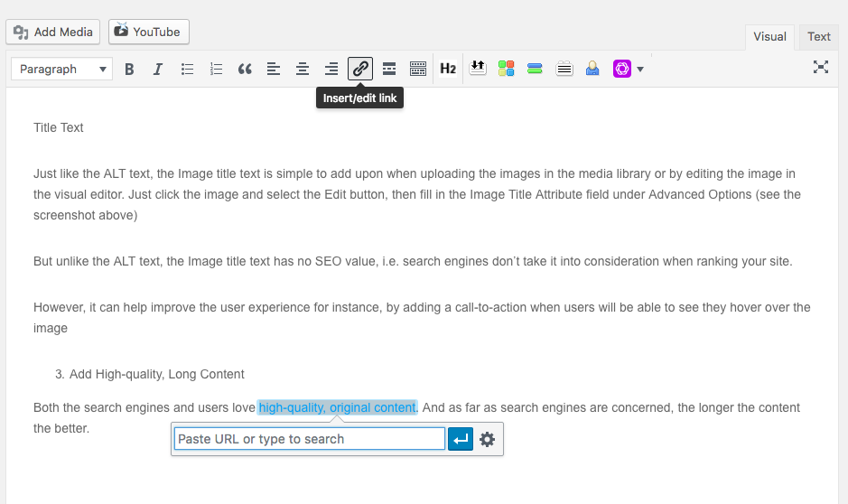Click the Add Media button
The height and width of the screenshot is (504, 848).
tap(53, 32)
